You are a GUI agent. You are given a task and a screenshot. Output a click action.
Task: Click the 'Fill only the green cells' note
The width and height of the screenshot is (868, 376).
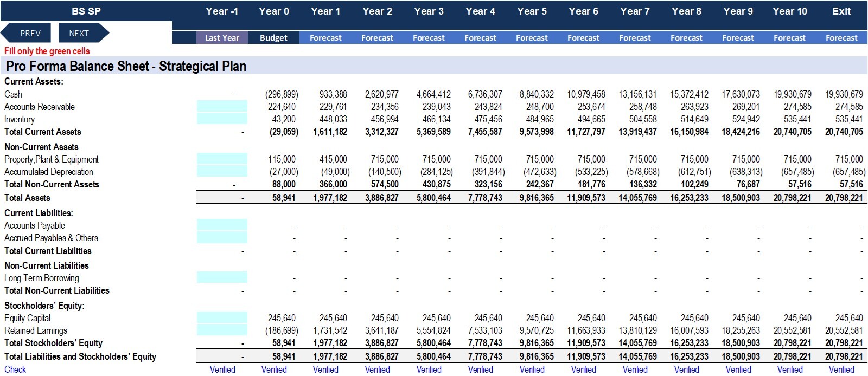click(x=47, y=51)
